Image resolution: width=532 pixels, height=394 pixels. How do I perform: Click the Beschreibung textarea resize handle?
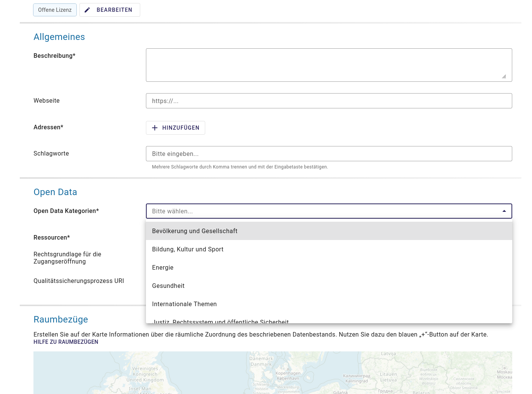click(504, 76)
